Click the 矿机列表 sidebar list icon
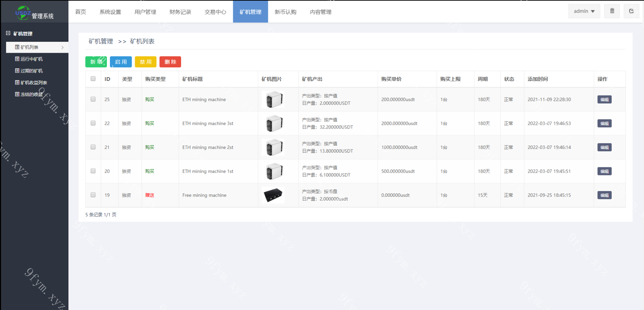The image size is (644, 310). [17, 47]
